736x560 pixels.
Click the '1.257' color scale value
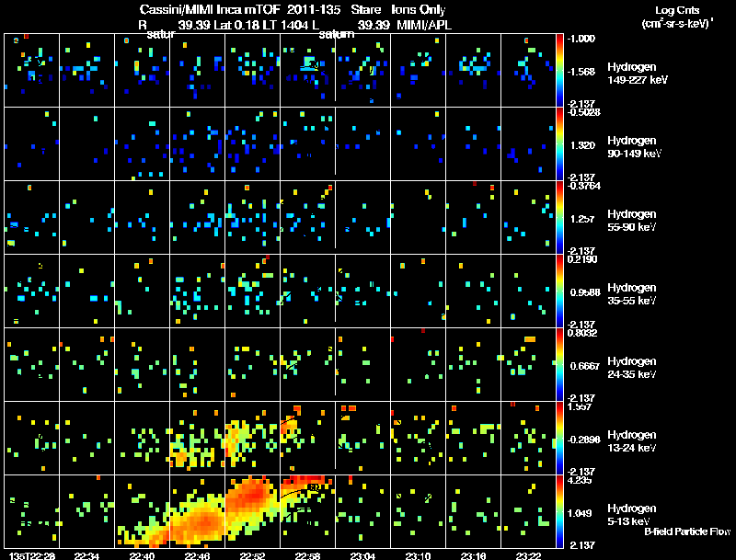pyautogui.click(x=582, y=219)
